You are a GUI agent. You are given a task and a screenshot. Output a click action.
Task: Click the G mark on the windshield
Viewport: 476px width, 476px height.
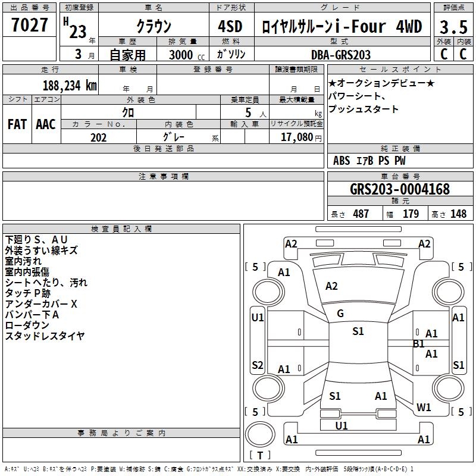coord(340,314)
